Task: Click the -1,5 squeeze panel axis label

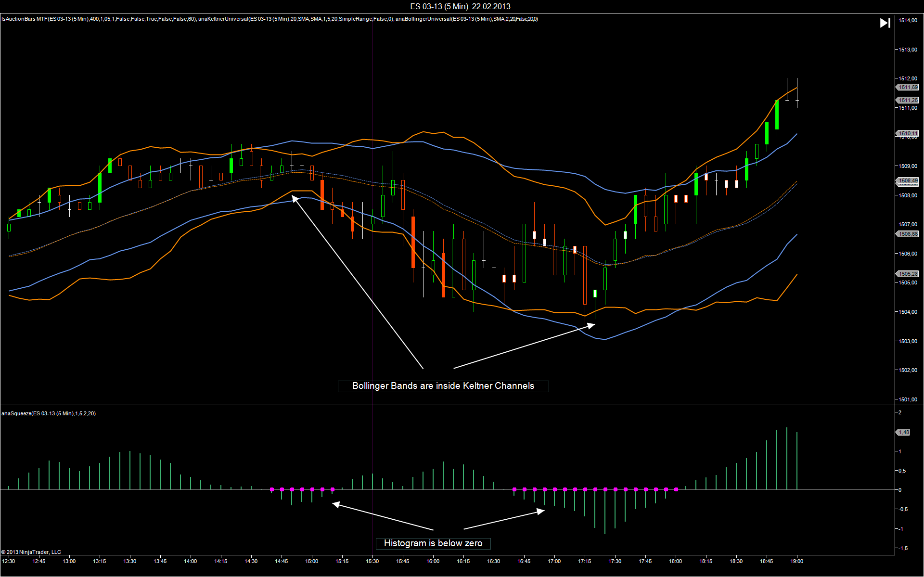Action: click(903, 548)
